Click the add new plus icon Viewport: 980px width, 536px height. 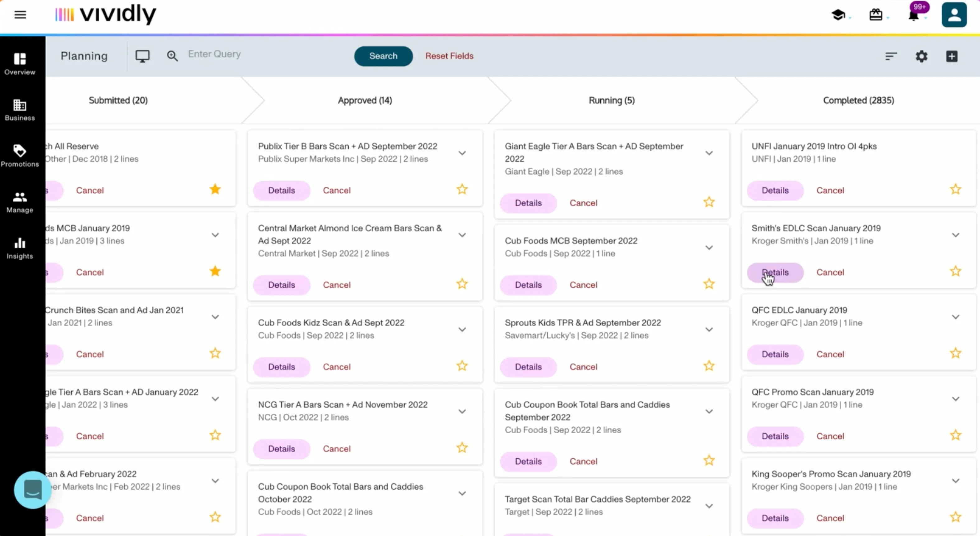point(951,56)
